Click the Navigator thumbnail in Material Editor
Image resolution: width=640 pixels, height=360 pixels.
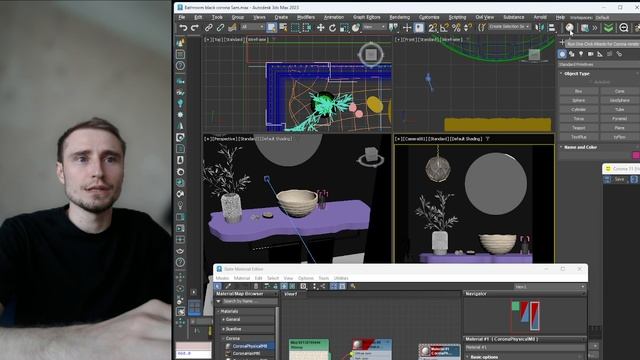pos(525,316)
